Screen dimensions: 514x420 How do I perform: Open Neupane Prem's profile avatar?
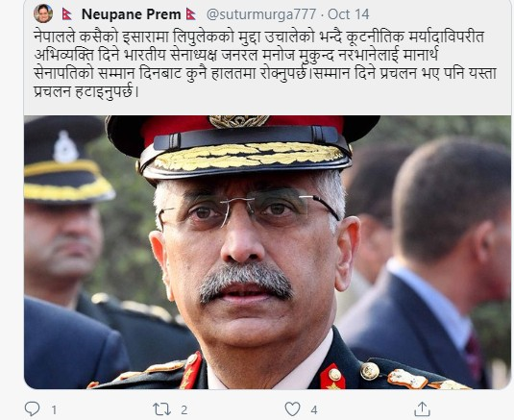(43, 13)
